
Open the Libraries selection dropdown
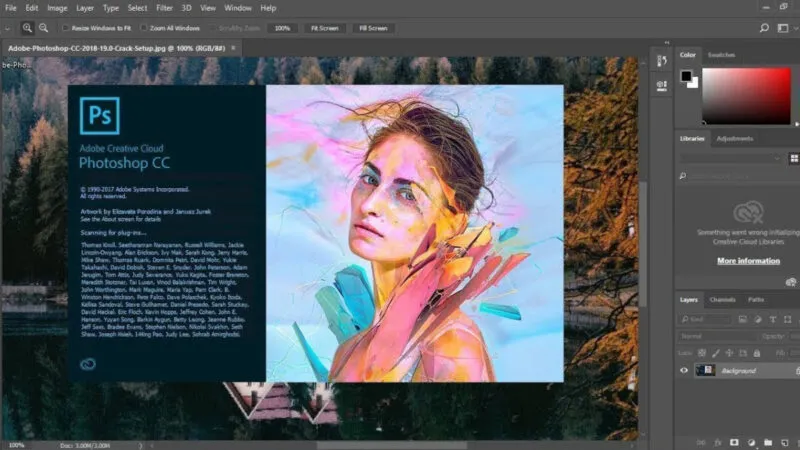click(x=731, y=159)
